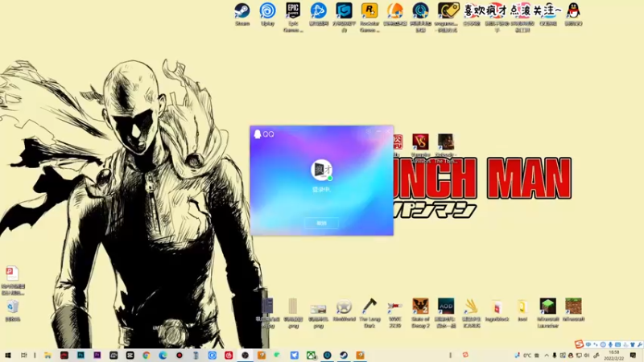Open File Explorer from taskbar
This screenshot has width=644, height=362.
tap(47, 356)
